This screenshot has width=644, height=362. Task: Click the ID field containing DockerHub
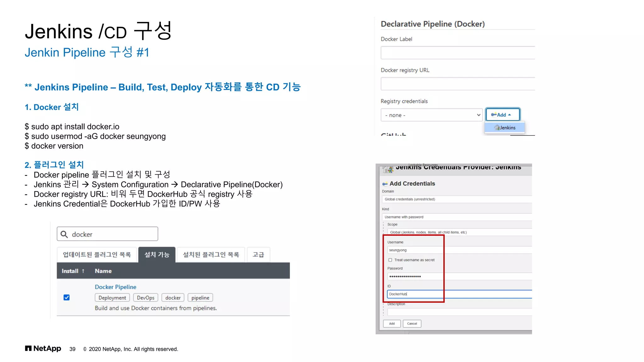click(x=459, y=294)
